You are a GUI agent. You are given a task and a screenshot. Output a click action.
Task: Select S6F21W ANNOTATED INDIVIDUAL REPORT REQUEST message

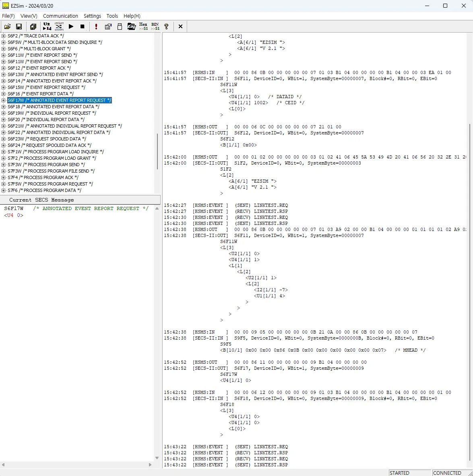coord(65,126)
